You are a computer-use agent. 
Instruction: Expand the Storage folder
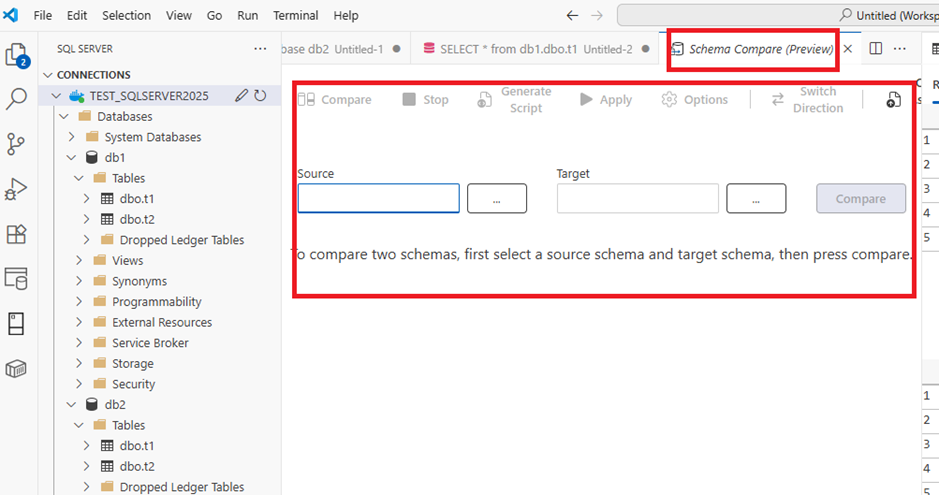click(x=79, y=363)
